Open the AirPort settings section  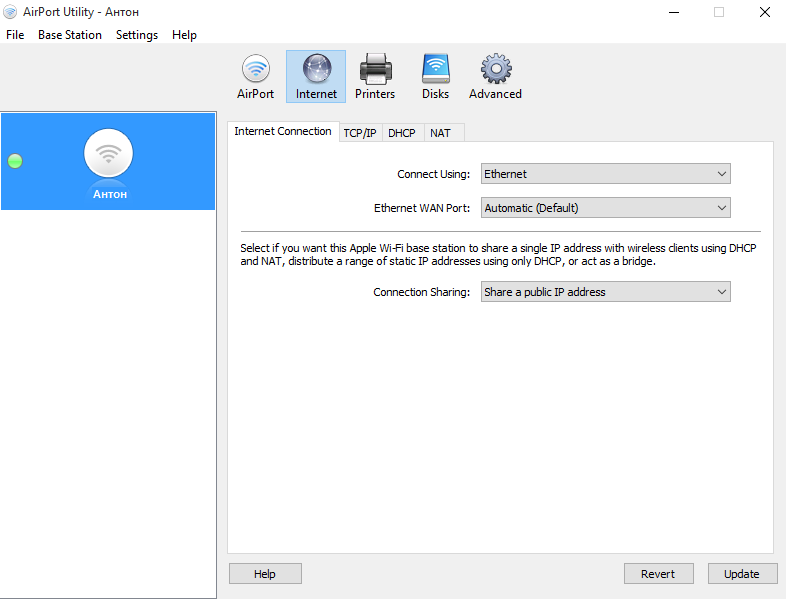[255, 77]
